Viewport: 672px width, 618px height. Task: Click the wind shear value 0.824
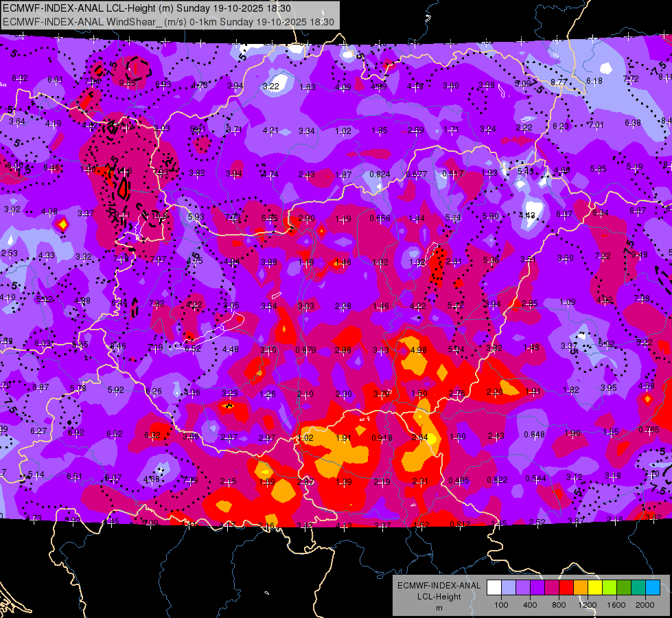point(380,174)
